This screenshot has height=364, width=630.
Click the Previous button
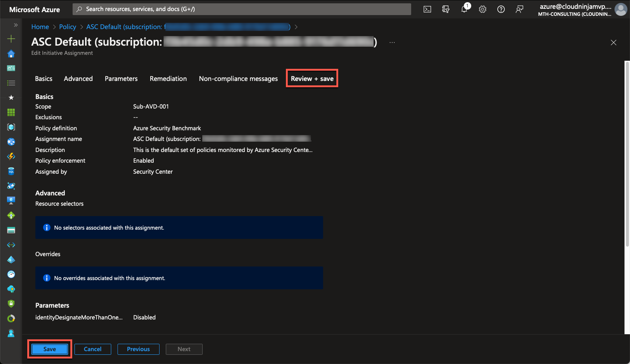tap(138, 349)
